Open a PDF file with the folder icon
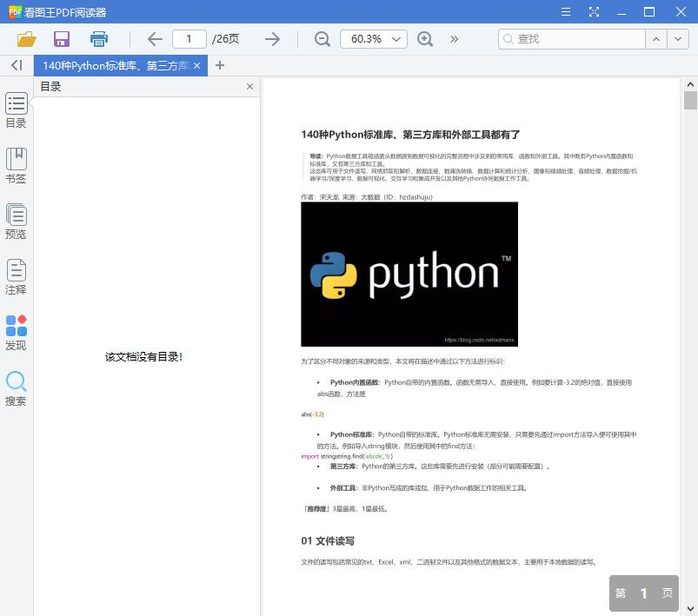The image size is (698, 616). point(26,39)
